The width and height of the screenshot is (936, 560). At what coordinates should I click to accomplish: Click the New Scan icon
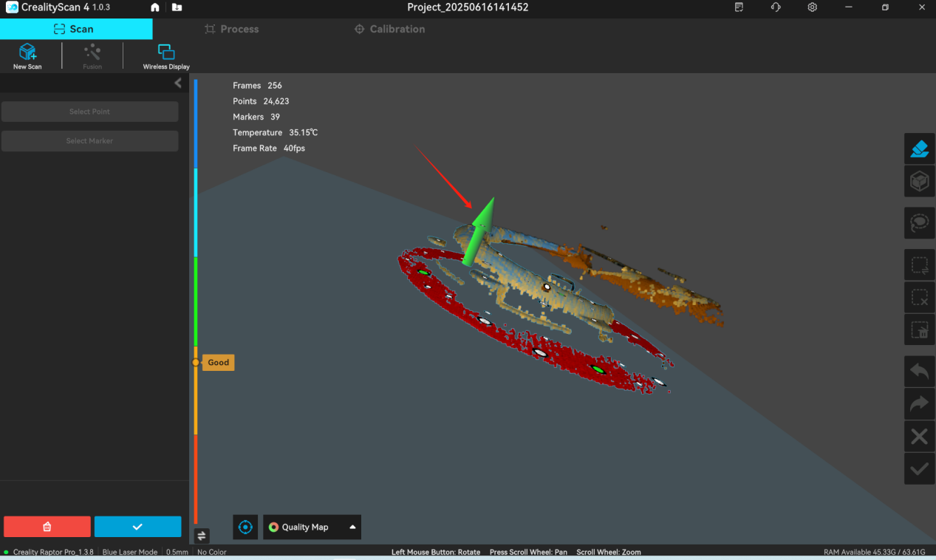click(x=27, y=56)
